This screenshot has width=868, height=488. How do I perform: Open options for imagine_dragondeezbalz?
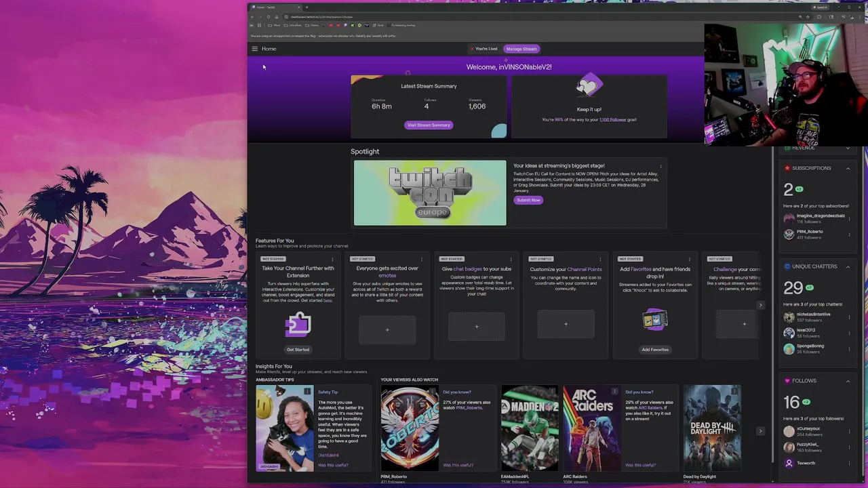(850, 218)
